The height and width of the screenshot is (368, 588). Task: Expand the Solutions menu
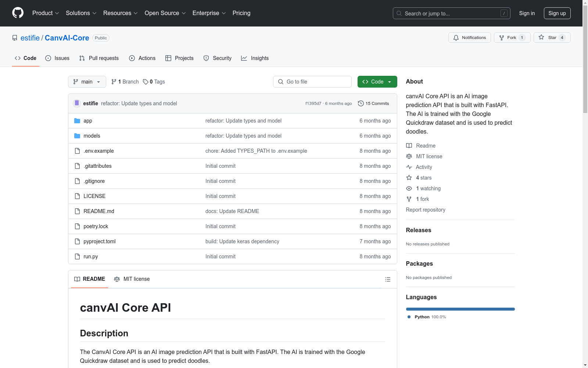[81, 13]
